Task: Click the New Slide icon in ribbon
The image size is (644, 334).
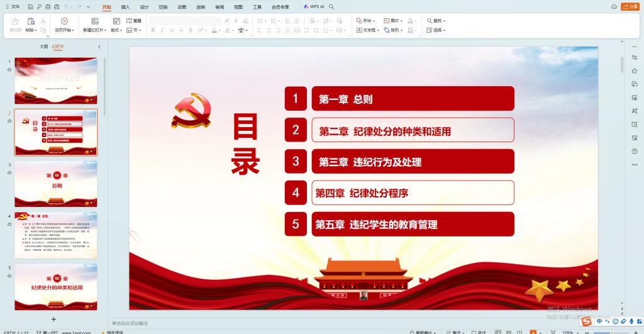Action: tap(93, 21)
